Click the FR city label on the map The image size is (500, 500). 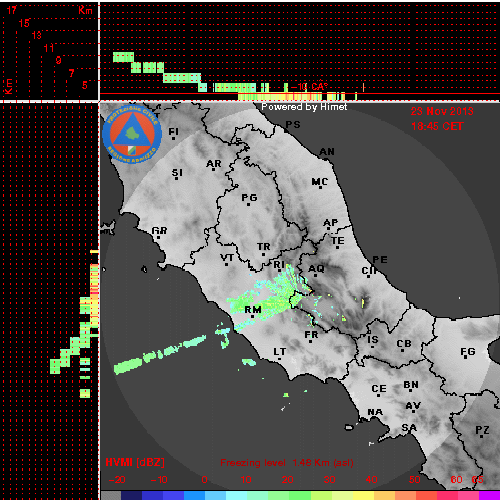click(311, 334)
